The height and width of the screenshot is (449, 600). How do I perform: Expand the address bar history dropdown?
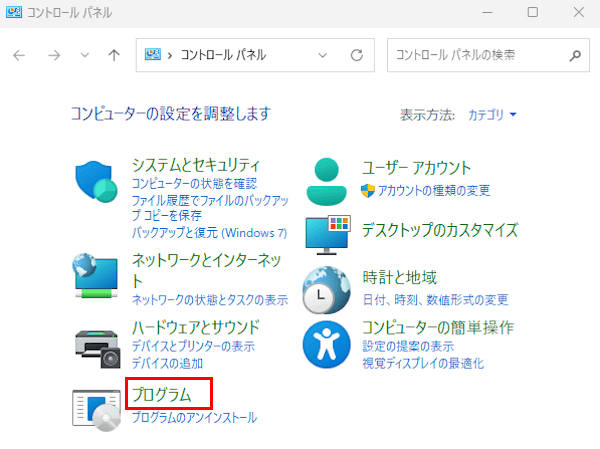(323, 56)
